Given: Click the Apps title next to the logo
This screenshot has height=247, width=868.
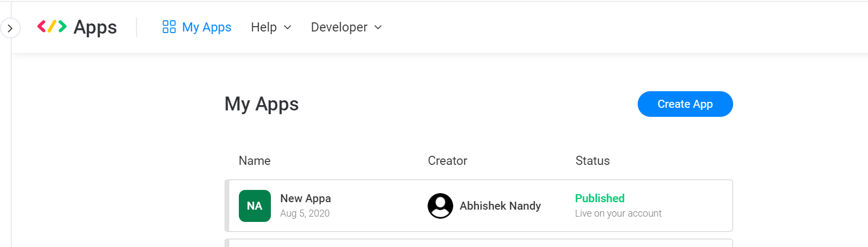Looking at the screenshot, I should (95, 27).
